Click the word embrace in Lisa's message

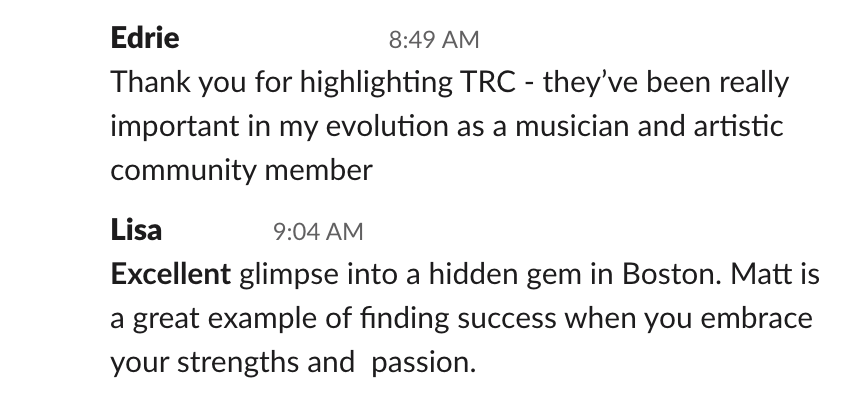click(x=756, y=318)
